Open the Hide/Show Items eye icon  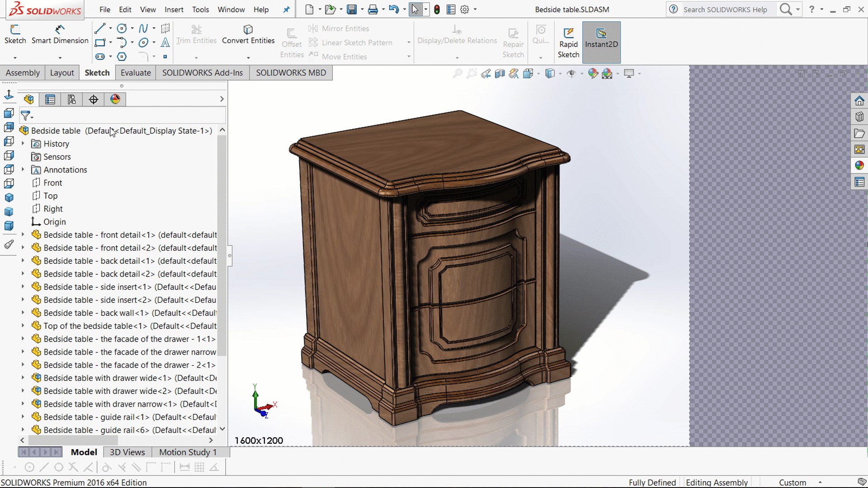(571, 73)
